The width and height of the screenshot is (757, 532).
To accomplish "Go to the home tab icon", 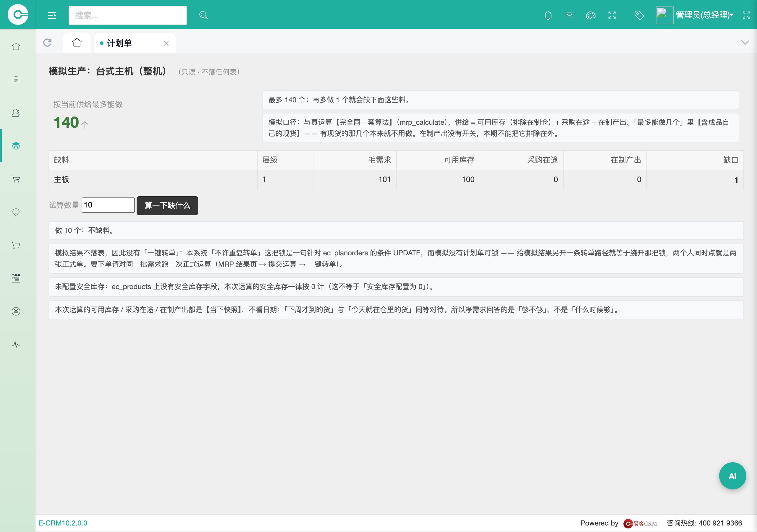I will (x=77, y=43).
